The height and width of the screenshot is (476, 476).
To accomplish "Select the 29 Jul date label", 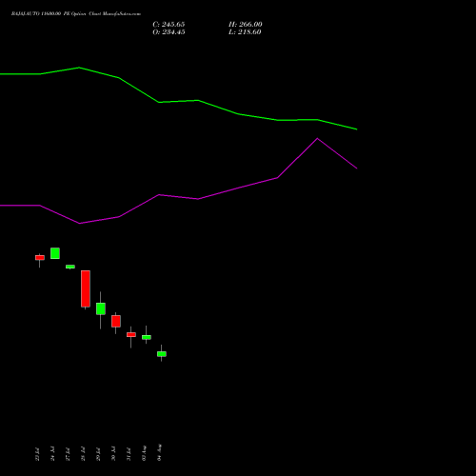I will (x=98, y=454).
